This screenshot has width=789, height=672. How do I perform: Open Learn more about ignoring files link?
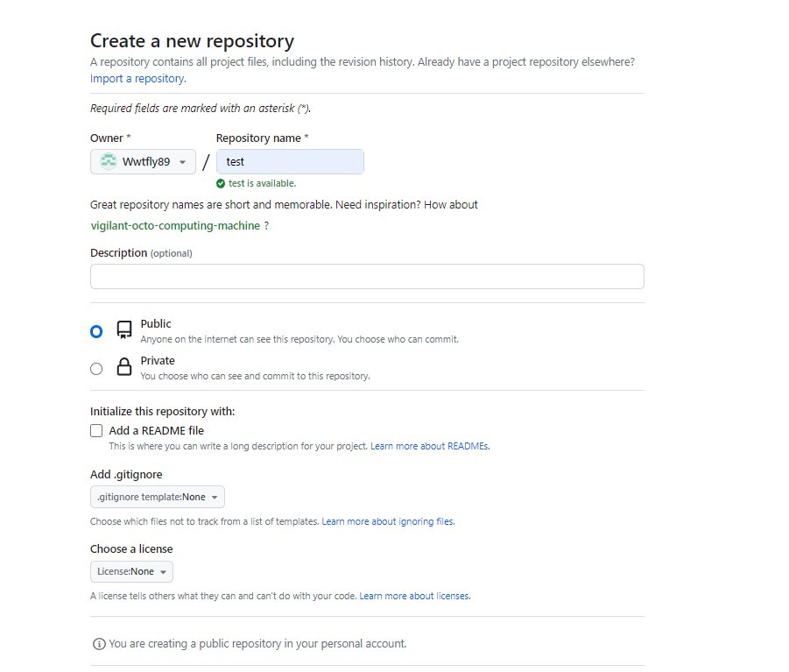pos(388,521)
